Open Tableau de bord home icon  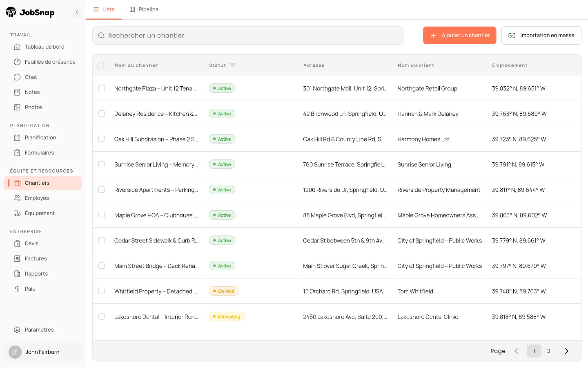click(17, 47)
